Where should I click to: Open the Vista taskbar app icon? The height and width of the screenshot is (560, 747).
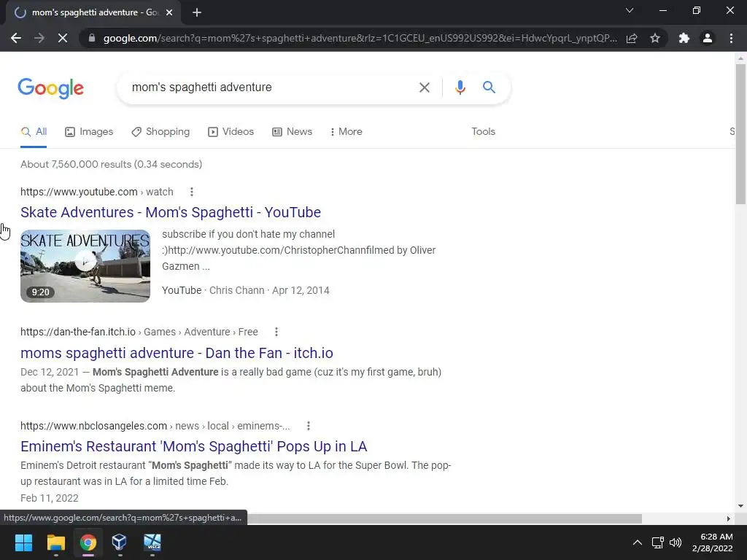coord(152,542)
